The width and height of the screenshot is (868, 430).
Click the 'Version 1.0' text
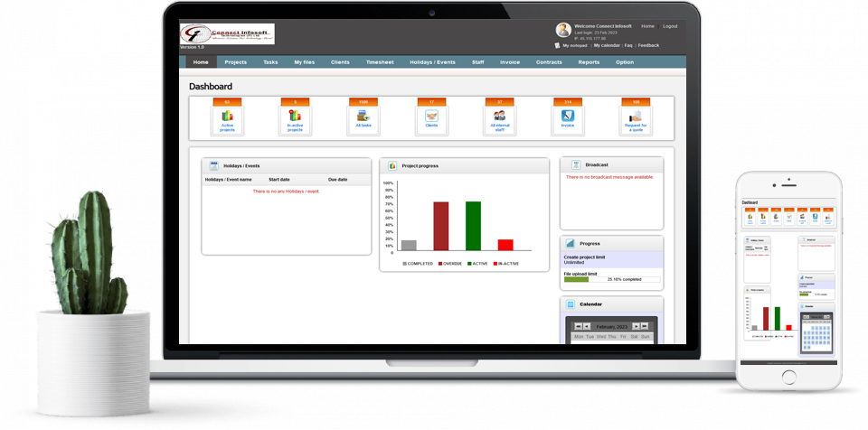pyautogui.click(x=192, y=48)
